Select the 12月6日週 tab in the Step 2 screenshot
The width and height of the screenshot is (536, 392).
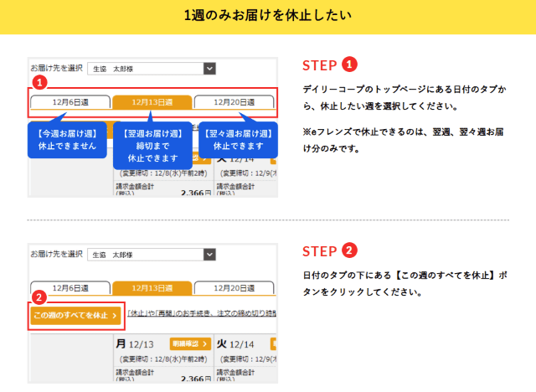(70, 287)
